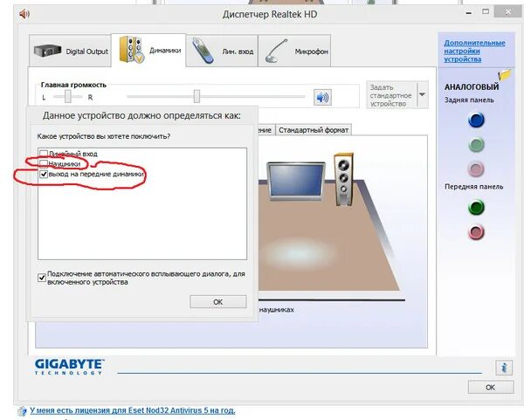Click the light green rear panel jack
This screenshot has height=420, width=524.
point(476,145)
